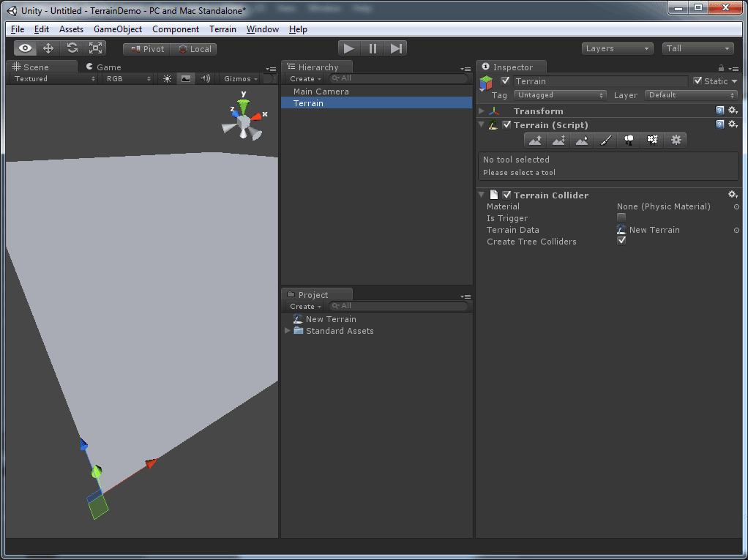Toggle Terrain Collider enabled checkbox
Screen dimensions: 748x560
506,195
